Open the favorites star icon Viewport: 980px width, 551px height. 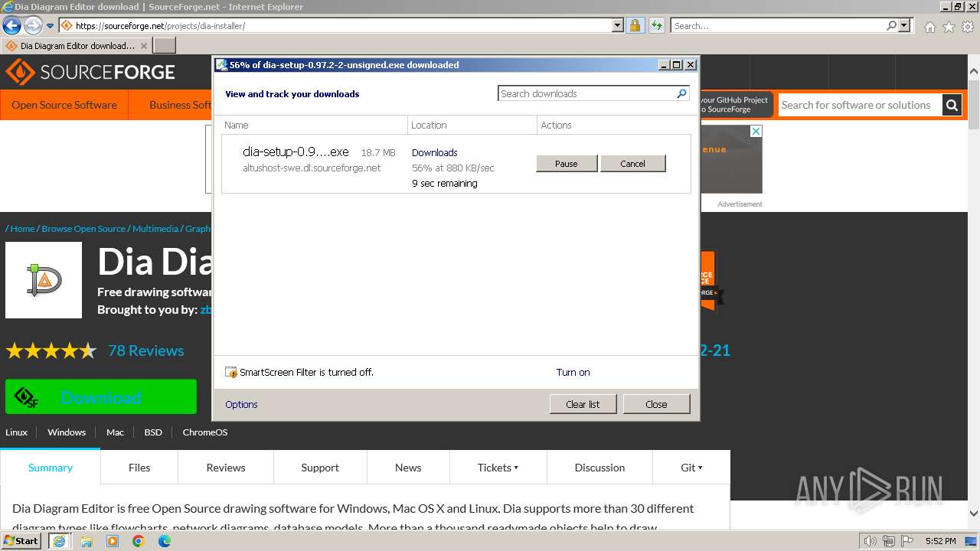pyautogui.click(x=949, y=27)
